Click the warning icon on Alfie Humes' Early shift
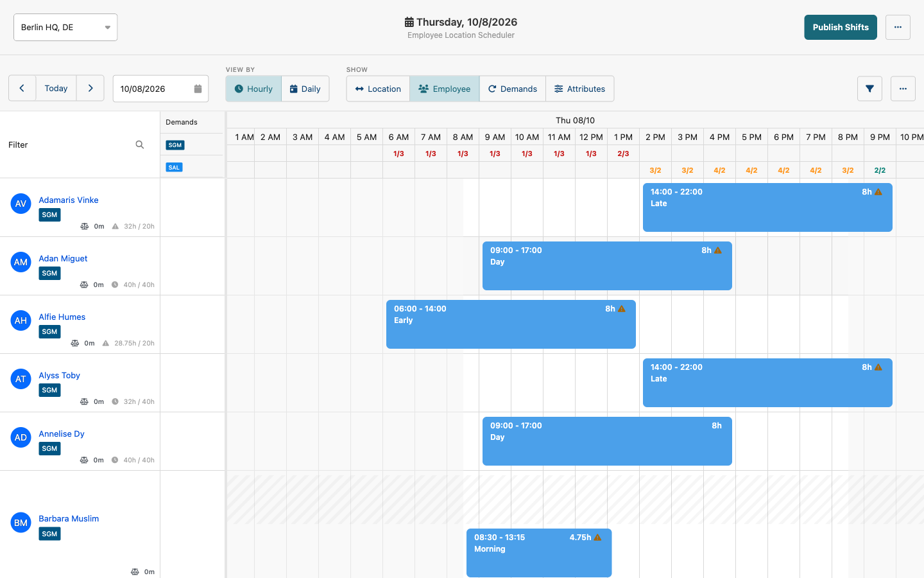This screenshot has height=578, width=924. pos(622,309)
